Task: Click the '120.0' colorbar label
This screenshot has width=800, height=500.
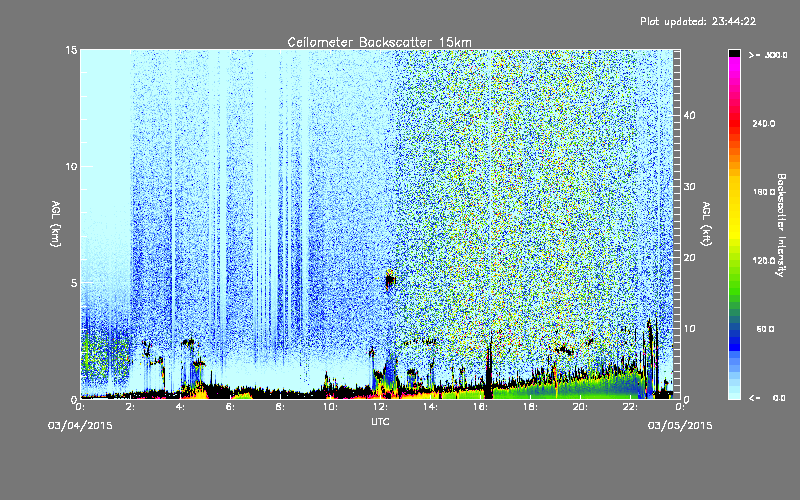Action: 764,261
